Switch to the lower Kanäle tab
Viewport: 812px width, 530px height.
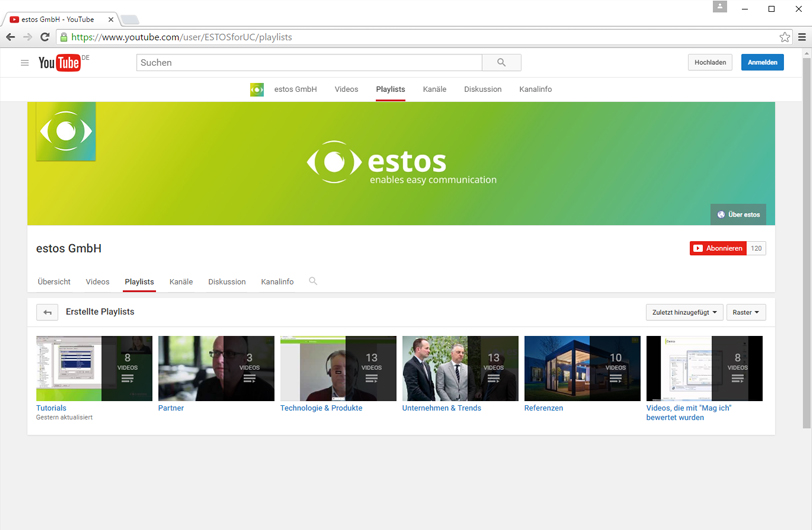181,282
